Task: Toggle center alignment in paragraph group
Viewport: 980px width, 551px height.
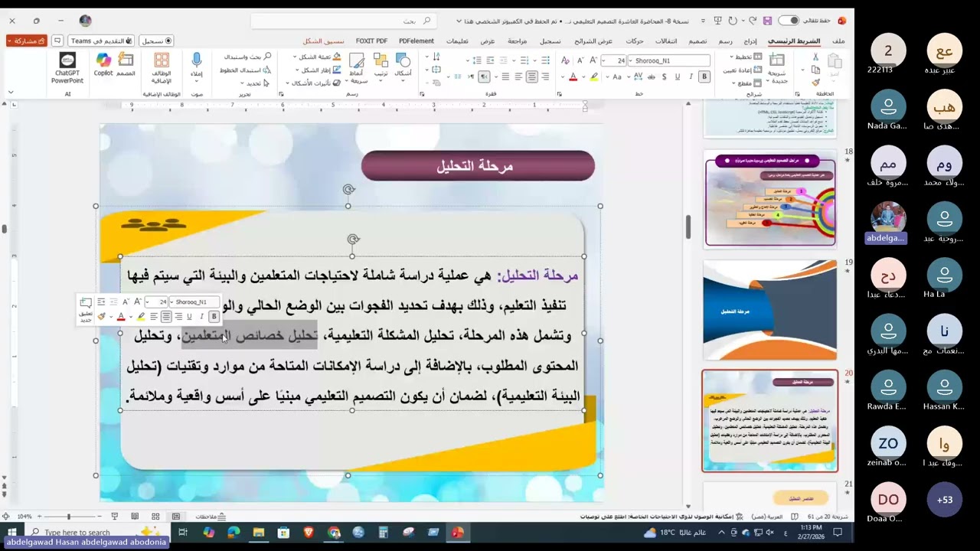Action: (531, 77)
